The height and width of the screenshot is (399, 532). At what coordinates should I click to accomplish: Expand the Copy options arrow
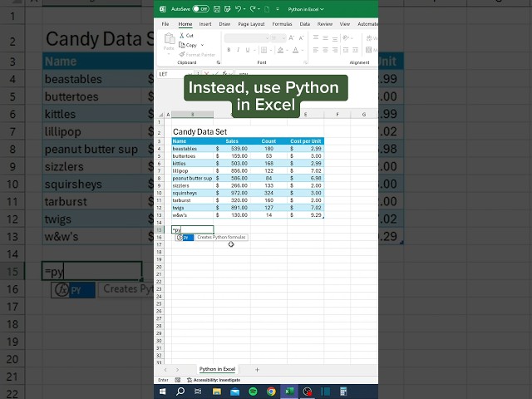click(202, 45)
